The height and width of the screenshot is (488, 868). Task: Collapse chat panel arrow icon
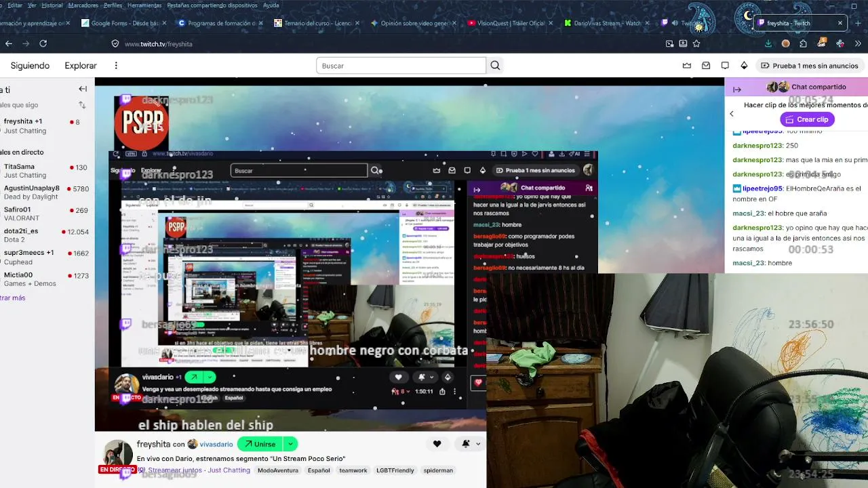(737, 89)
